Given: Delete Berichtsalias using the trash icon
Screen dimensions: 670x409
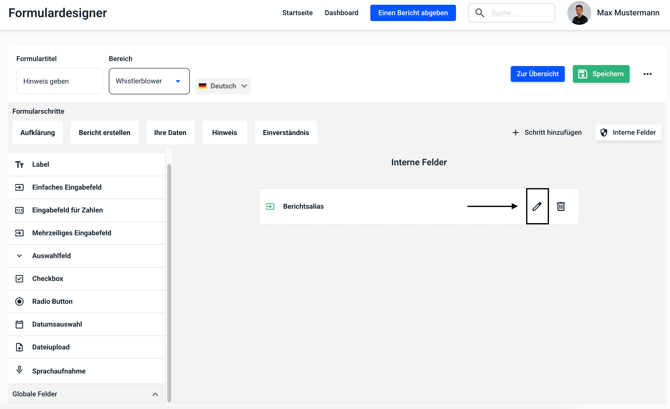Looking at the screenshot, I should pos(561,207).
